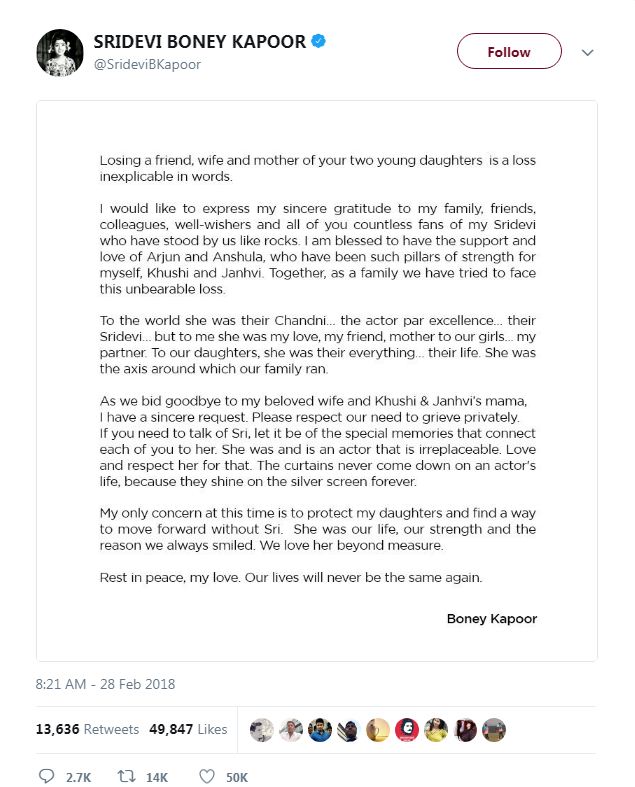Click the 50K like count
Viewport: 635px width, 787px height.
coord(237,776)
